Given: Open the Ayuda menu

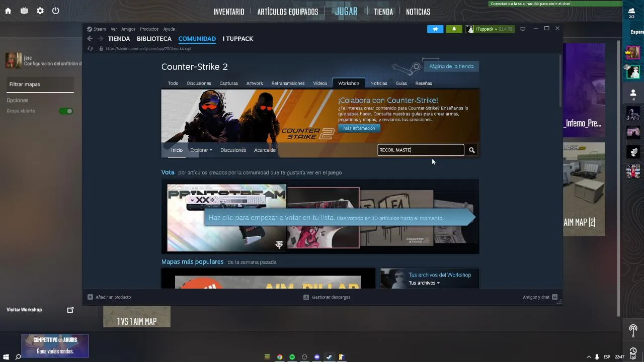Looking at the screenshot, I should click(x=169, y=29).
